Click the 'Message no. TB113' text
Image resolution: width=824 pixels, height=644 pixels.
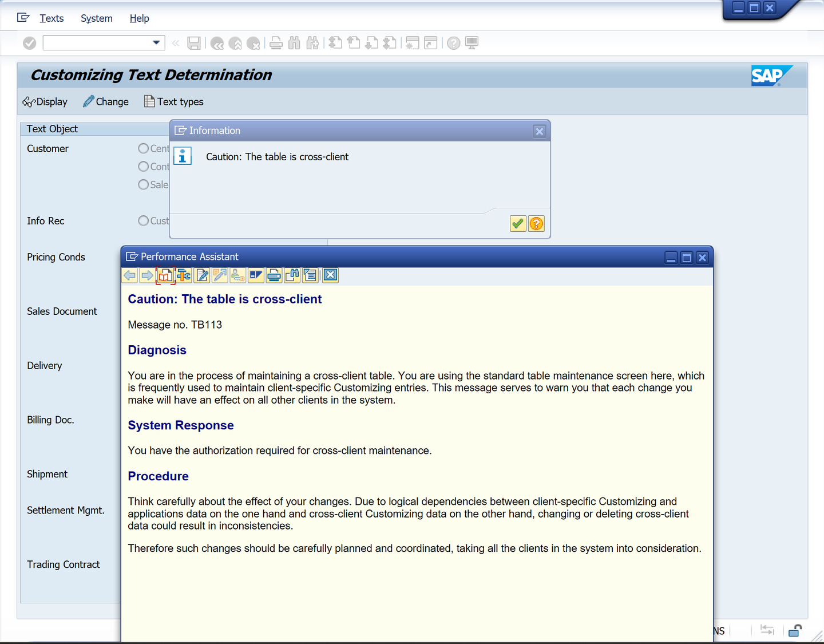(x=175, y=325)
